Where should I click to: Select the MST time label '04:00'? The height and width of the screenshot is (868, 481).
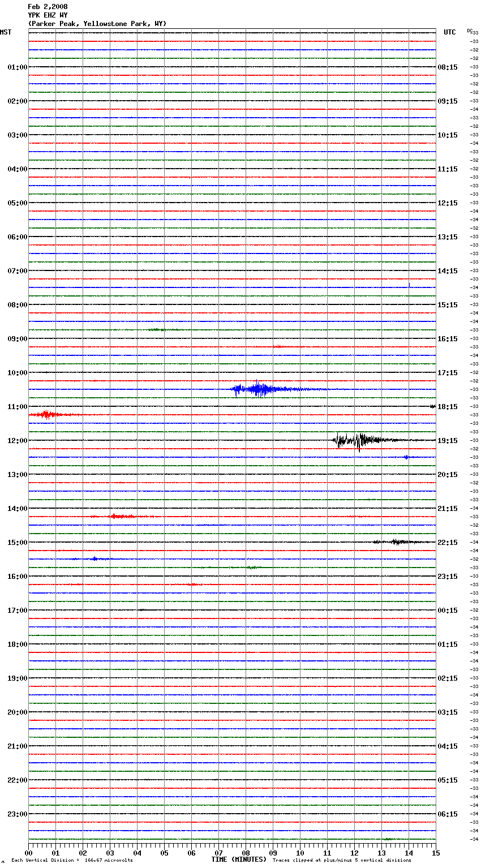pyautogui.click(x=17, y=169)
